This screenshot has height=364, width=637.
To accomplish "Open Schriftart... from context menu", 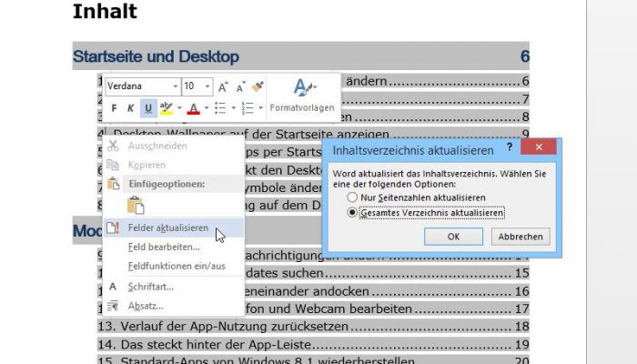I will (x=174, y=287).
